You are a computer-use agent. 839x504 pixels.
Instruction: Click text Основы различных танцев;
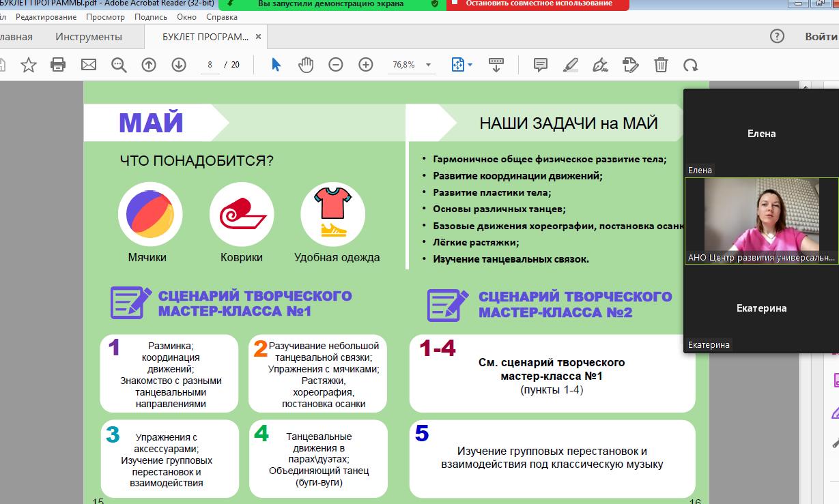(x=499, y=209)
